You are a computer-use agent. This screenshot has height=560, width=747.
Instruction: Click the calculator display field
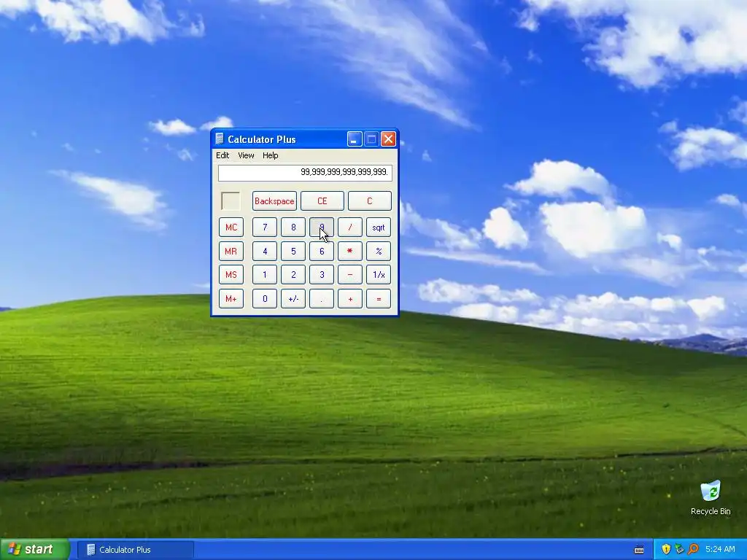[x=305, y=172]
